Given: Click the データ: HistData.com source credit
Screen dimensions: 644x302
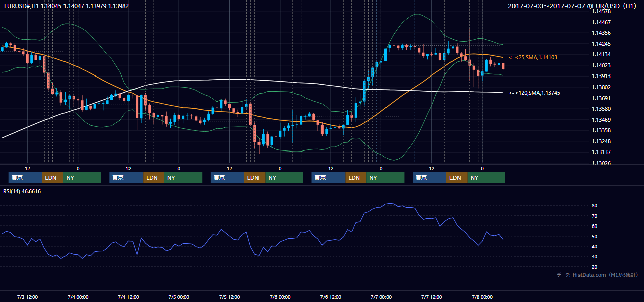Looking at the screenshot, I should pyautogui.click(x=597, y=275).
